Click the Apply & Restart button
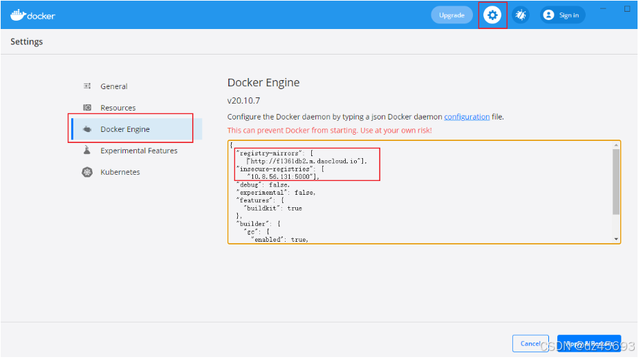Viewport: 641px width, 364px height. (x=588, y=343)
